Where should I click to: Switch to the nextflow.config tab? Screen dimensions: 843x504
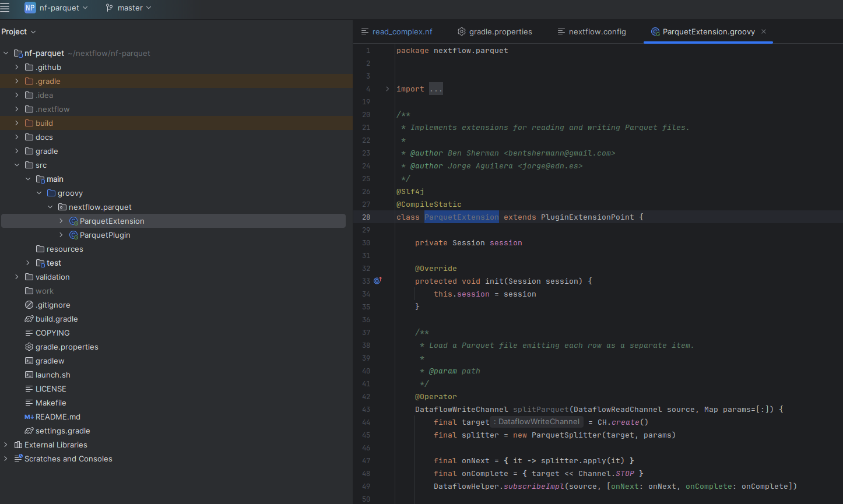(x=596, y=31)
